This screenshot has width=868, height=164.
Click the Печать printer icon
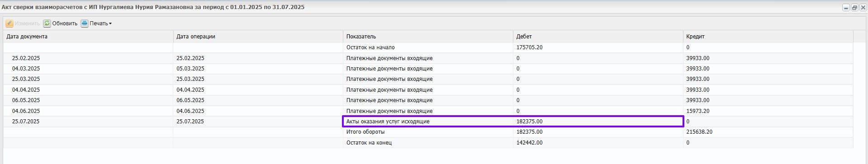85,23
